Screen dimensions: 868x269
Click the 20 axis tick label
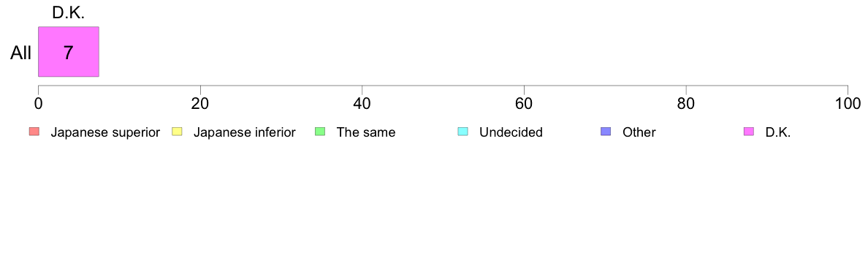click(200, 103)
